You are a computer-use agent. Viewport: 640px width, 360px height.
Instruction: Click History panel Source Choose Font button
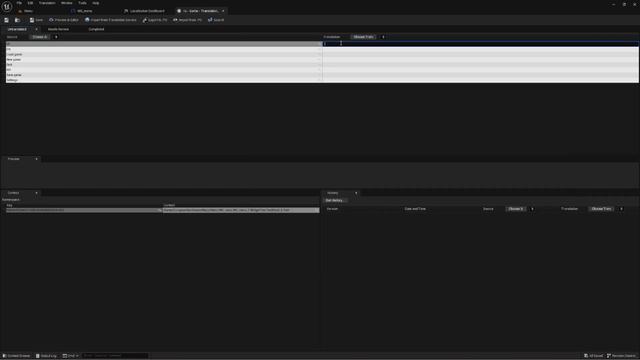pyautogui.click(x=516, y=209)
